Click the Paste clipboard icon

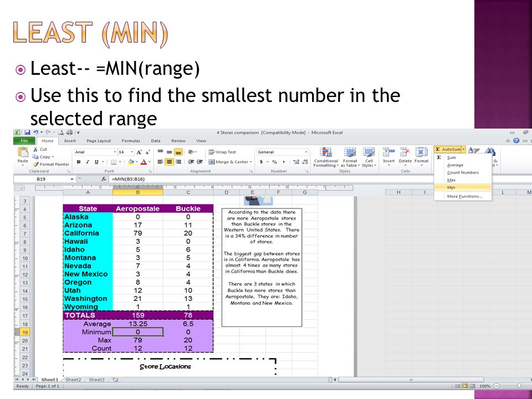(23, 152)
